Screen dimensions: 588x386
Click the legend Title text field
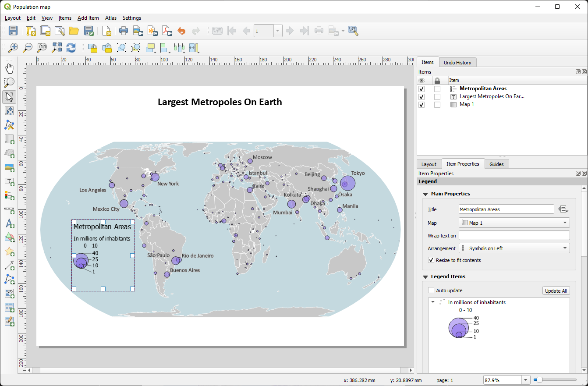pyautogui.click(x=507, y=209)
